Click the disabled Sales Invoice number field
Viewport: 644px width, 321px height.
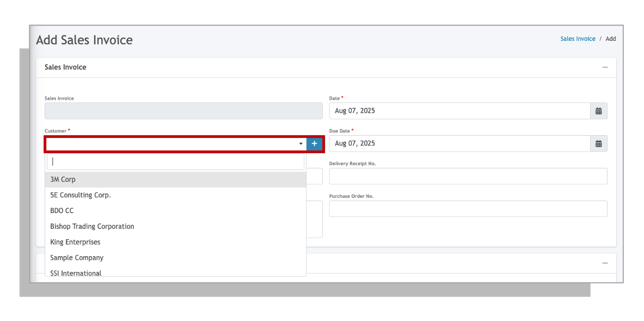[x=183, y=111]
